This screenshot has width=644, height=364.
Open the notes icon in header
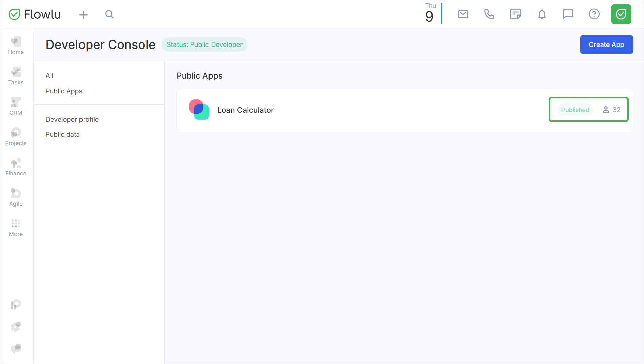[516, 14]
